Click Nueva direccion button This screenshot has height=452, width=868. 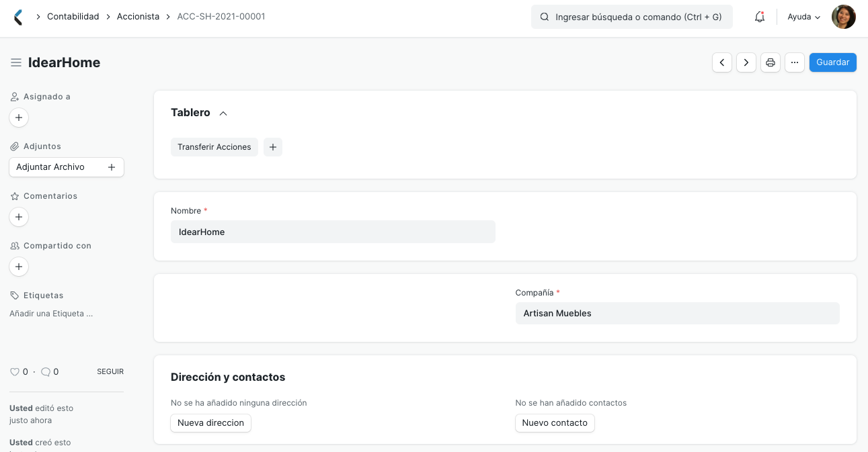point(211,423)
